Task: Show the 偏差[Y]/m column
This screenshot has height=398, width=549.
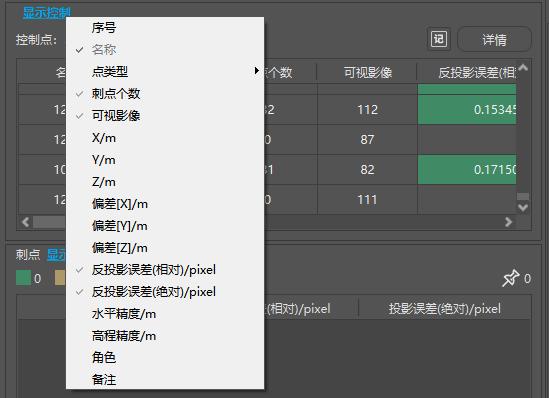Action: (165, 226)
